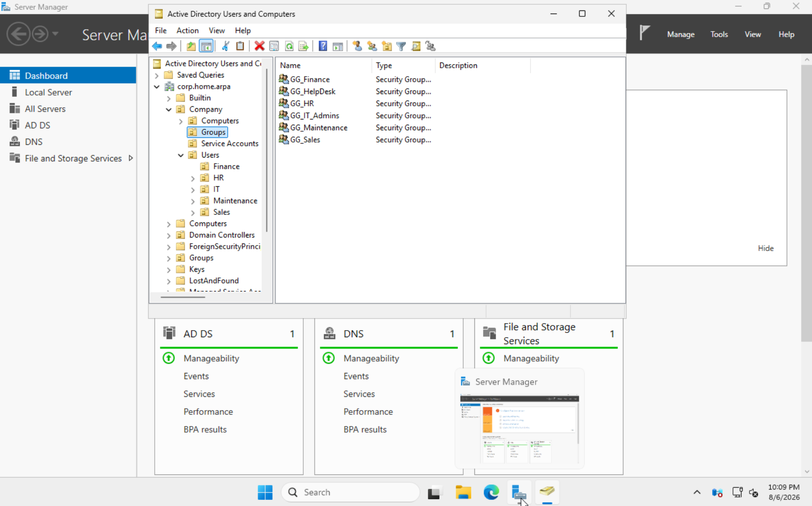Click the blue Back arrow in ADUC toolbar
The height and width of the screenshot is (506, 812).
[x=157, y=46]
